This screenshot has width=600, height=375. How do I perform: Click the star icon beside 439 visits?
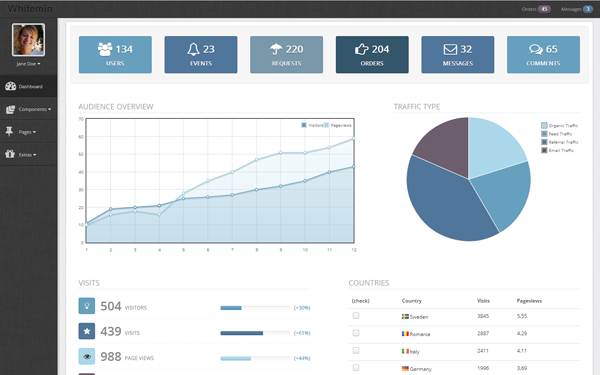(x=87, y=331)
